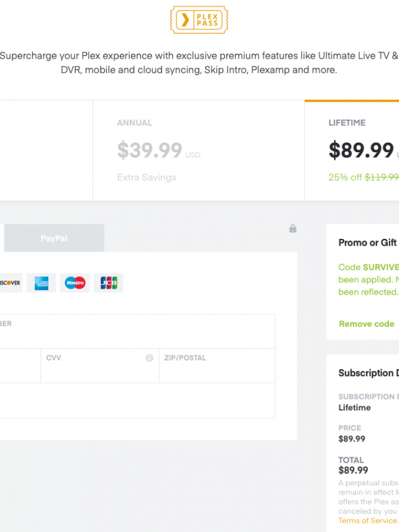Open the Terms of Service link
Screen dimensions: 399x532
coord(368,521)
